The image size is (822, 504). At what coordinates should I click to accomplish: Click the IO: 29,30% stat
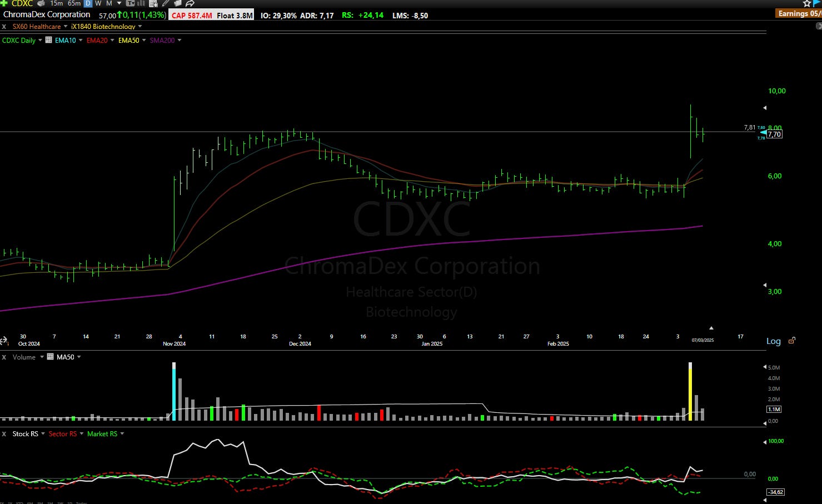click(x=278, y=16)
